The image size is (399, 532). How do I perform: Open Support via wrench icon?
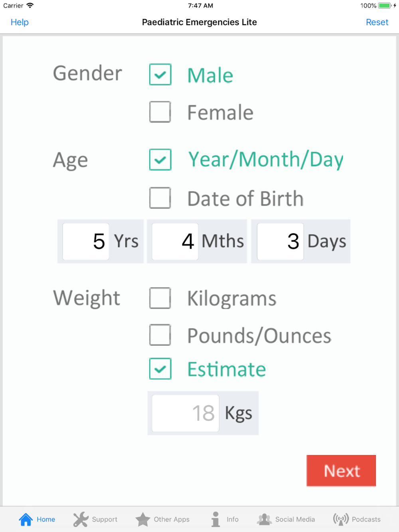[81, 519]
